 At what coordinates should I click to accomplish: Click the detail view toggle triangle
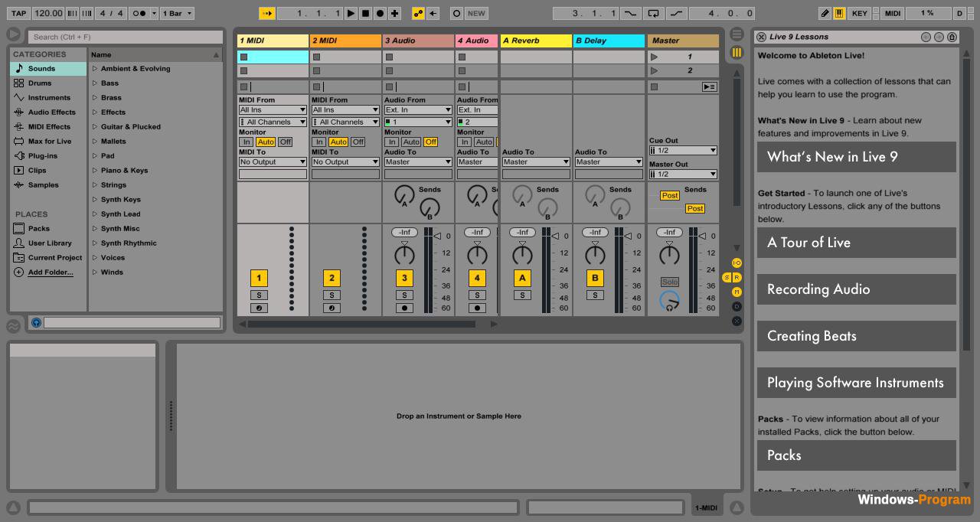pyautogui.click(x=737, y=507)
